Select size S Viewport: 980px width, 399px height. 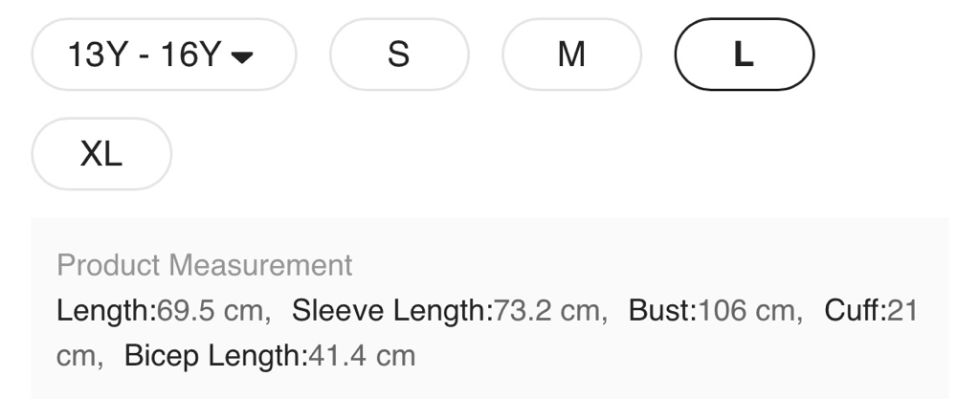coord(399,55)
